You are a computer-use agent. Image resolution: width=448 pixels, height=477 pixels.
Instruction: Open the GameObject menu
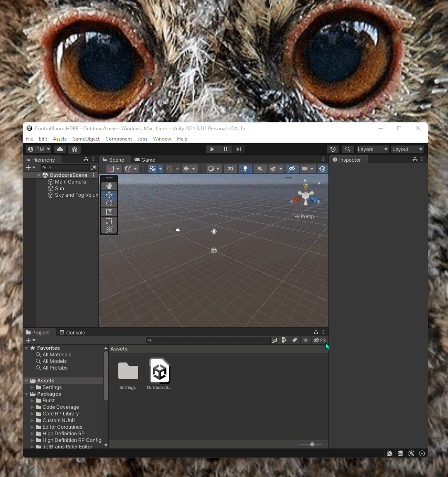pyautogui.click(x=86, y=139)
